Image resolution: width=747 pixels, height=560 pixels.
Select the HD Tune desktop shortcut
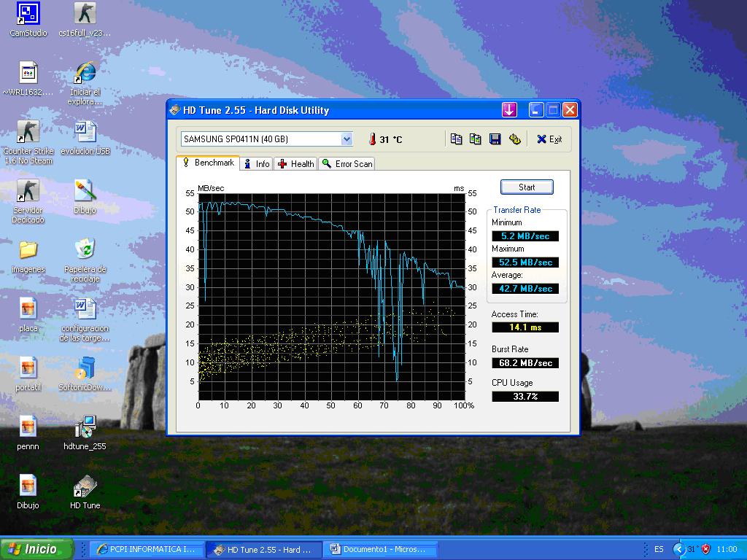(x=85, y=492)
